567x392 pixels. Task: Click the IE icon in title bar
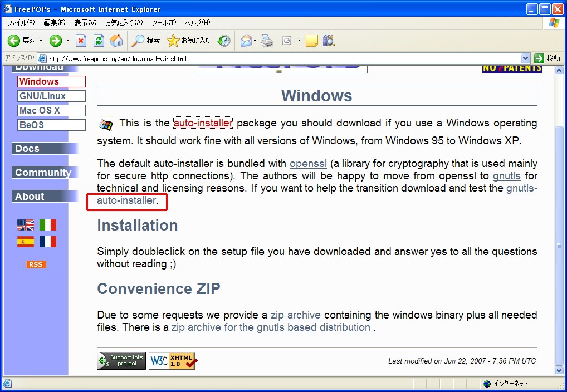click(x=8, y=9)
